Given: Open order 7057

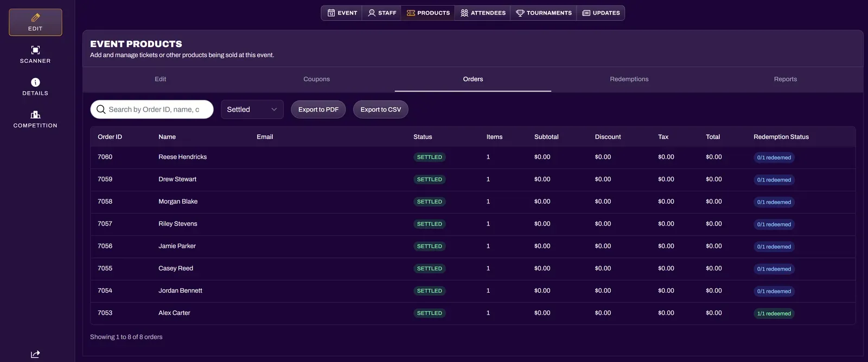Looking at the screenshot, I should 105,224.
